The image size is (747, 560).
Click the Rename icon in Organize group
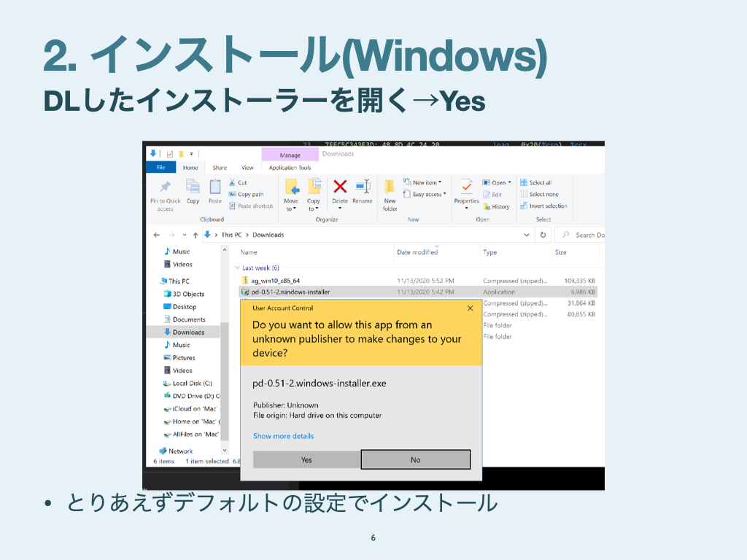[363, 187]
